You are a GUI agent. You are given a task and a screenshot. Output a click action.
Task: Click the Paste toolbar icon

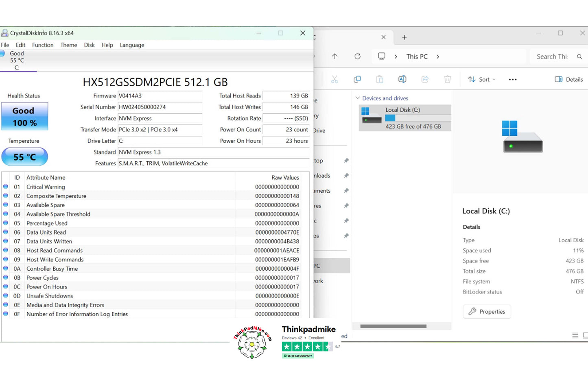(380, 79)
